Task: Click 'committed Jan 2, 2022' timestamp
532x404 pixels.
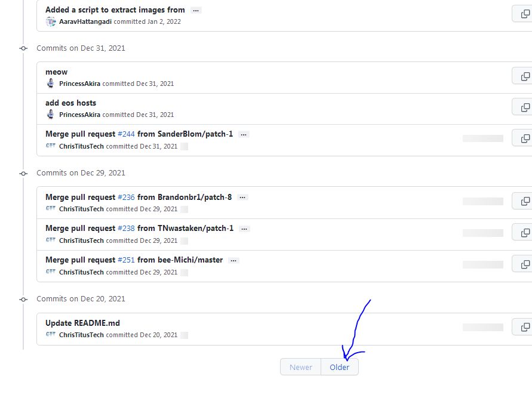Action: pos(147,21)
